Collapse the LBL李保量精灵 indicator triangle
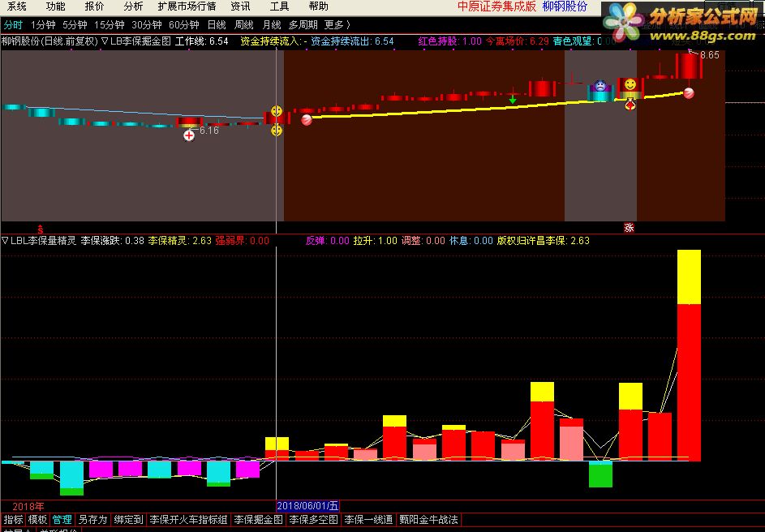 click(5, 240)
